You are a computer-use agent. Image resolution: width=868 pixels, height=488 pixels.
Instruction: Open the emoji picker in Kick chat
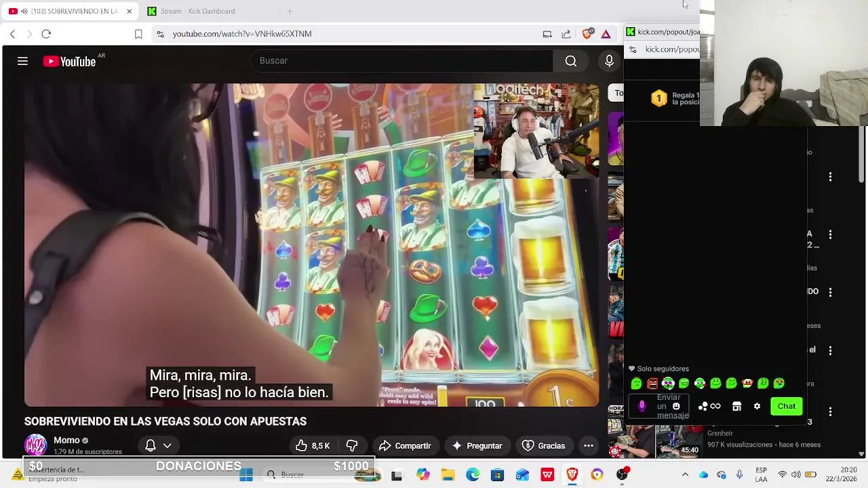point(676,406)
